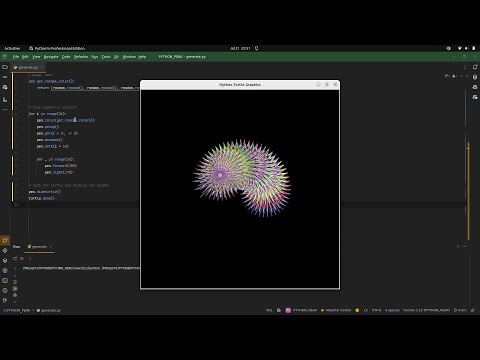Click the code line pen.penup()
The image size is (480, 360).
(48, 127)
